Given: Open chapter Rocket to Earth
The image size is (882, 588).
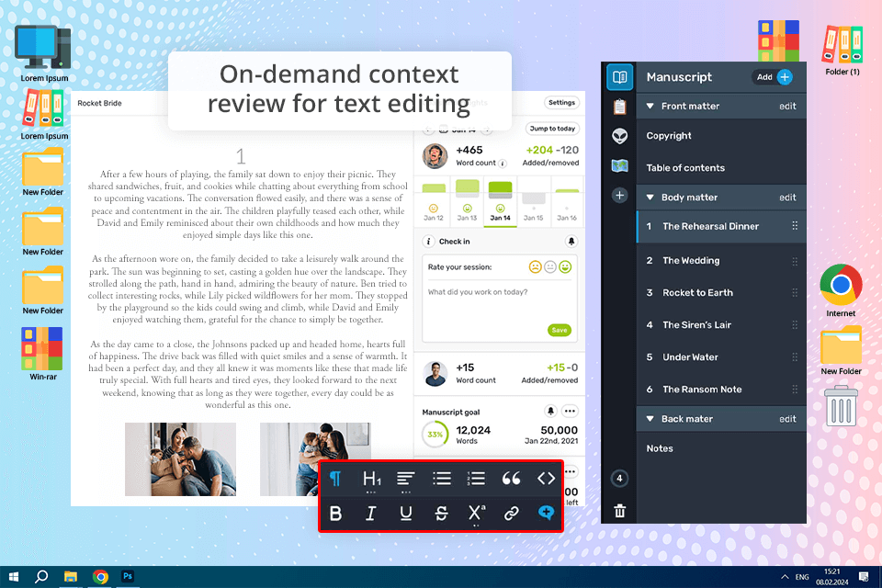Looking at the screenshot, I should (x=721, y=292).
